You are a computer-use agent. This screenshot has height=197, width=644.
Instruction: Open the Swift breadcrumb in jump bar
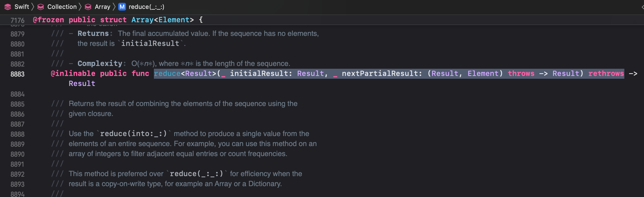point(22,7)
